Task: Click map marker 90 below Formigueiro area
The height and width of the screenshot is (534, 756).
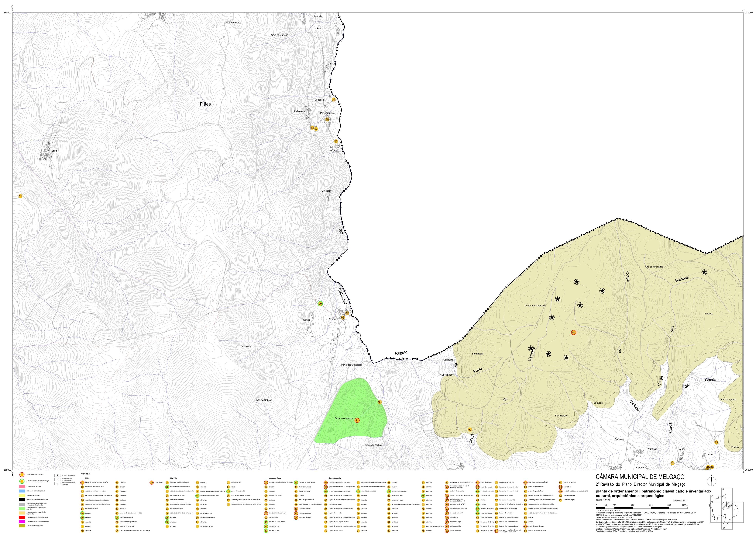Action: (470, 430)
